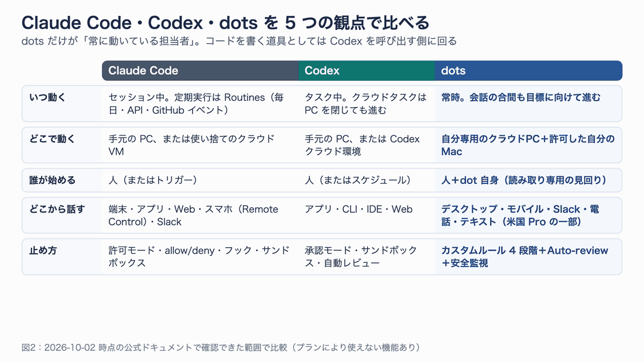Viewport: 644px width, 362px height.
Task: Click the row label 'いつ動く'
Action: (47, 97)
